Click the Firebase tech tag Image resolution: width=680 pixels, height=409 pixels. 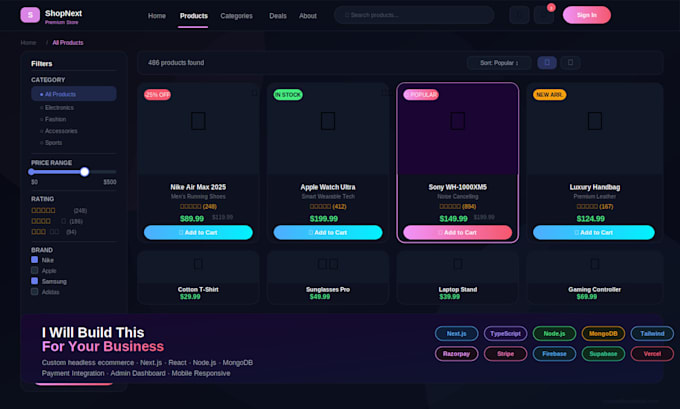click(554, 354)
